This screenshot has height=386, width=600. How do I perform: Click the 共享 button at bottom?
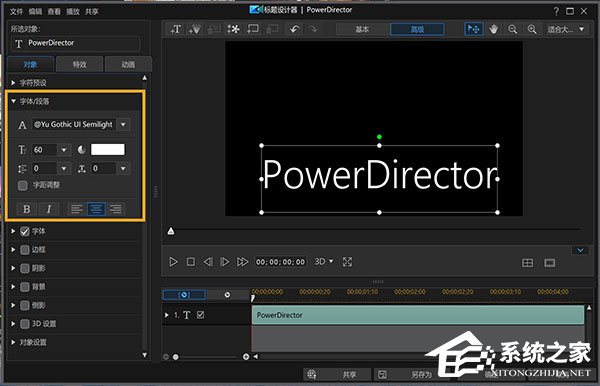coord(337,375)
